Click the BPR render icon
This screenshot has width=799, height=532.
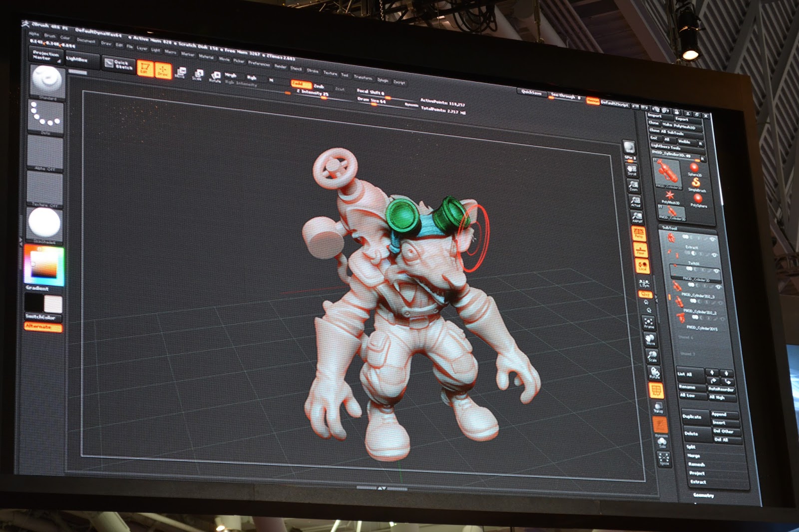pyautogui.click(x=629, y=148)
